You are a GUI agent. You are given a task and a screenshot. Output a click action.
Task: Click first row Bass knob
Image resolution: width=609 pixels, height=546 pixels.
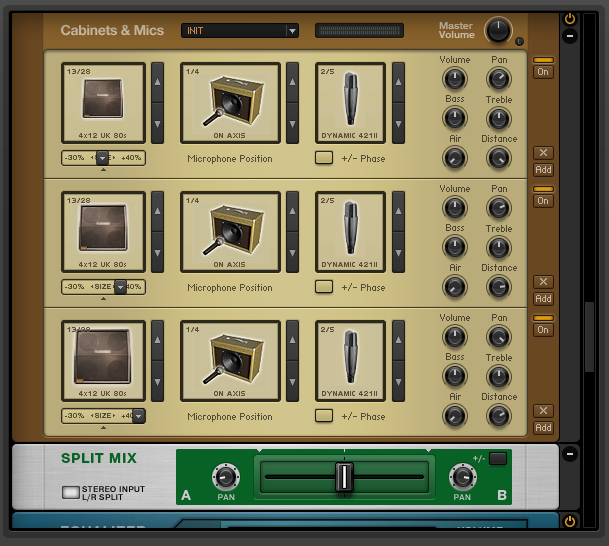454,118
